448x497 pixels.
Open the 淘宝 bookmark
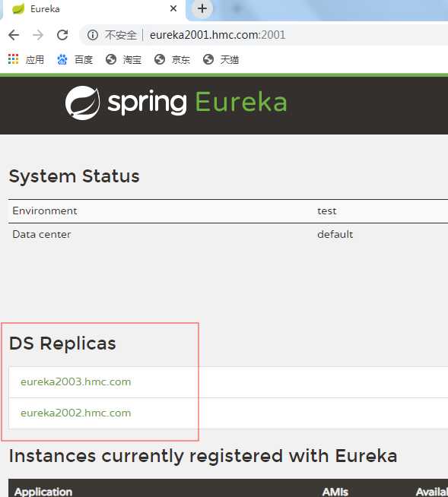(x=123, y=59)
